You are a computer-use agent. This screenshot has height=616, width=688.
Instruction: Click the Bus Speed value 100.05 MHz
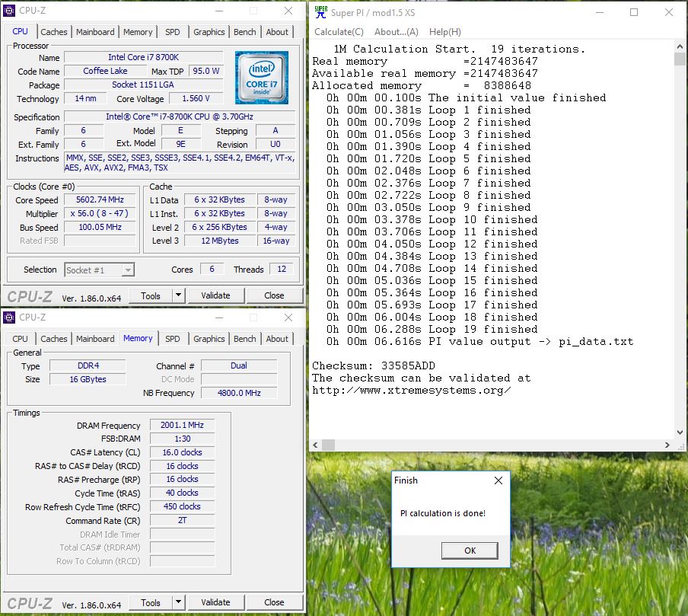[x=100, y=227]
